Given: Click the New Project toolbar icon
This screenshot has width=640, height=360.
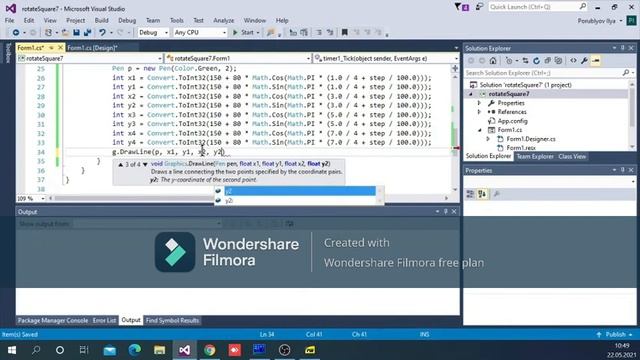Looking at the screenshot, I should (48, 32).
